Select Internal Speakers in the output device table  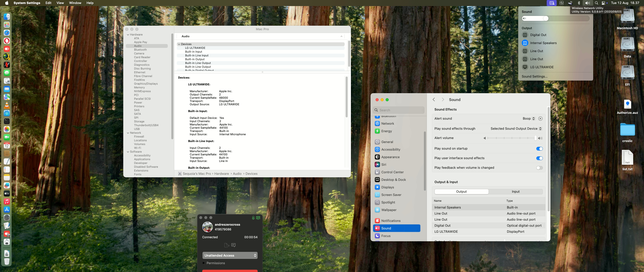[x=489, y=208]
